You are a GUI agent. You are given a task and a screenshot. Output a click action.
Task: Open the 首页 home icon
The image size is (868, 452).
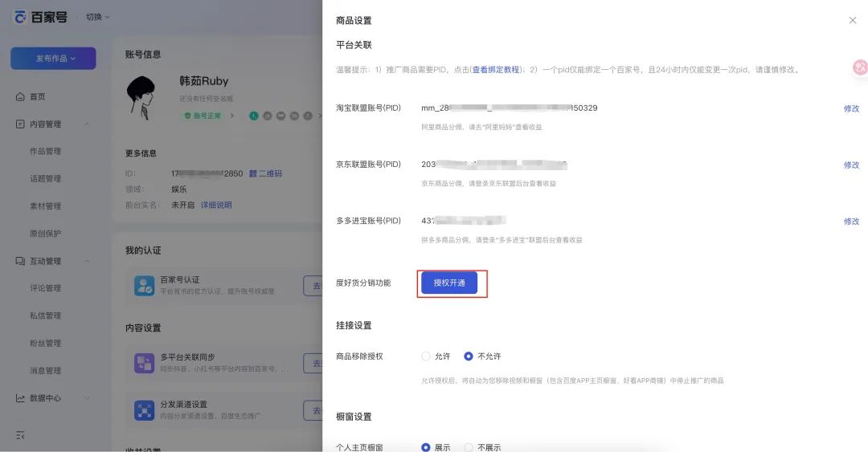20,97
